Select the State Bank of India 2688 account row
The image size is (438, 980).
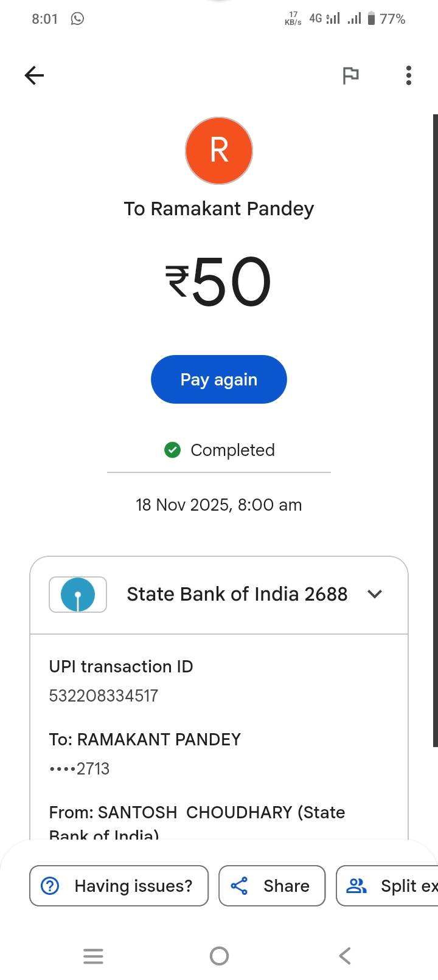(237, 594)
